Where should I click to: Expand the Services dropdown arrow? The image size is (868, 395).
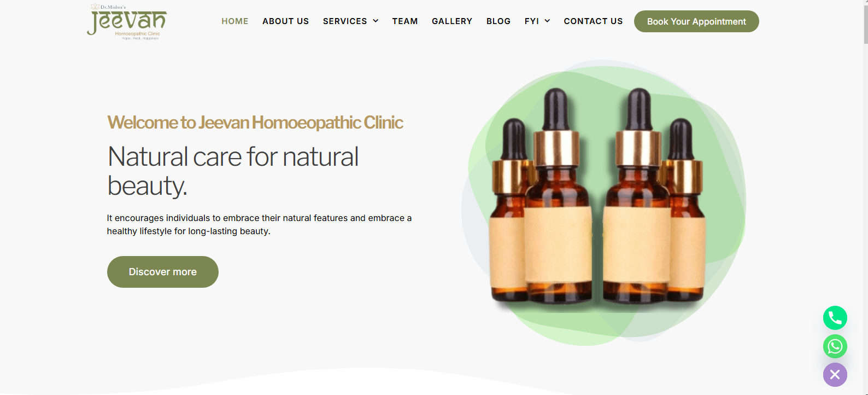click(x=376, y=21)
